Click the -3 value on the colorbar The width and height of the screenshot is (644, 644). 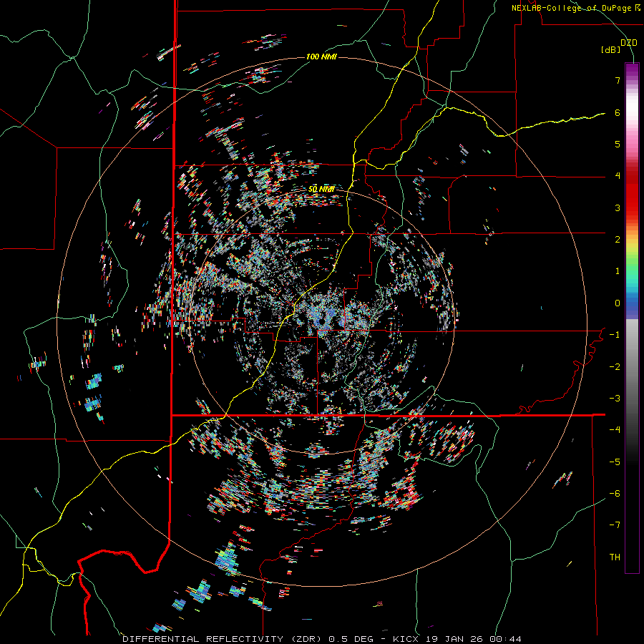pos(615,399)
